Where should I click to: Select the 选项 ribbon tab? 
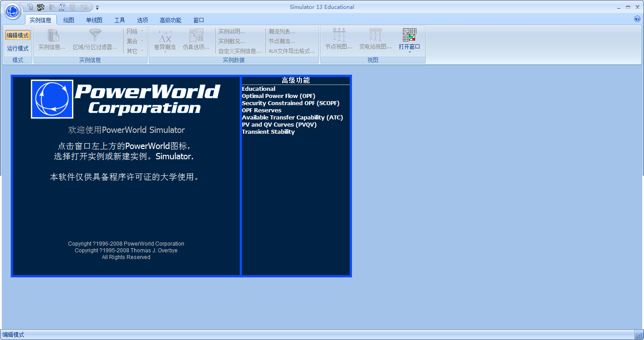pyautogui.click(x=143, y=20)
